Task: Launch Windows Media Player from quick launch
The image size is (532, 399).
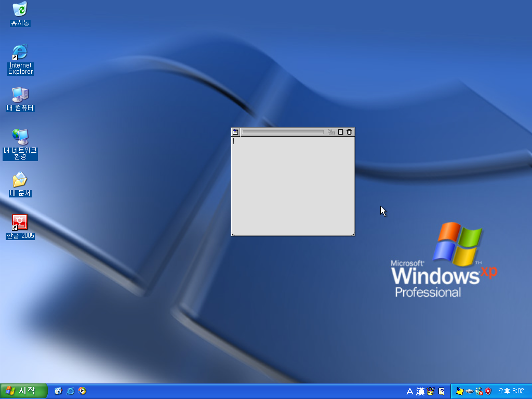Action: pos(82,391)
